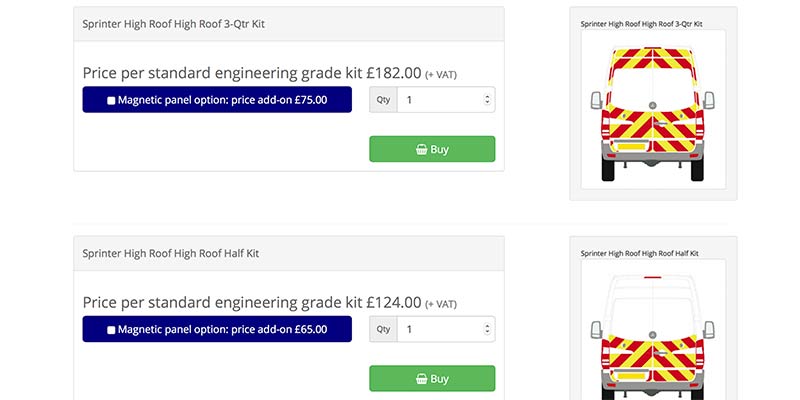This screenshot has height=400, width=800.
Task: Click the basket icon in Half Kit Buy button
Action: click(x=421, y=379)
